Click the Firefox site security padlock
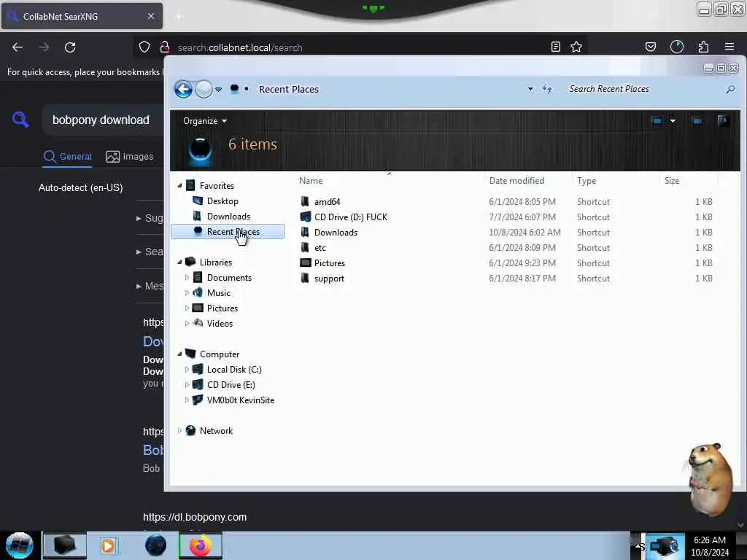This screenshot has width=747, height=560. point(165,47)
